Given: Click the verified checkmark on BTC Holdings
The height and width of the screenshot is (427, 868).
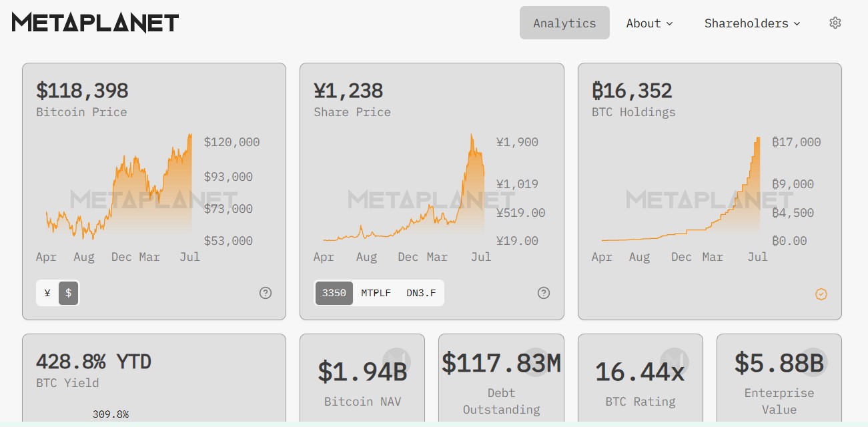Looking at the screenshot, I should (x=821, y=294).
